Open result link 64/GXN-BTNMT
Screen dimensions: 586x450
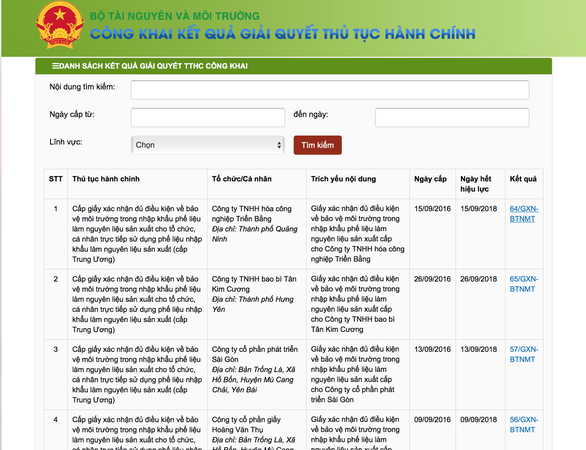point(524,214)
